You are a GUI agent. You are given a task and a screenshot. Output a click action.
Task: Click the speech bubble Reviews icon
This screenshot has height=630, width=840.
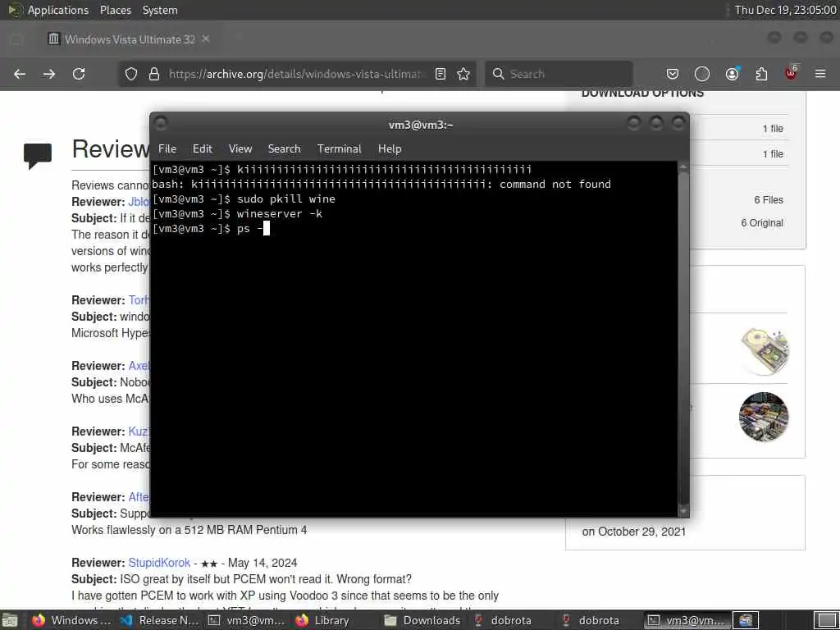point(38,155)
